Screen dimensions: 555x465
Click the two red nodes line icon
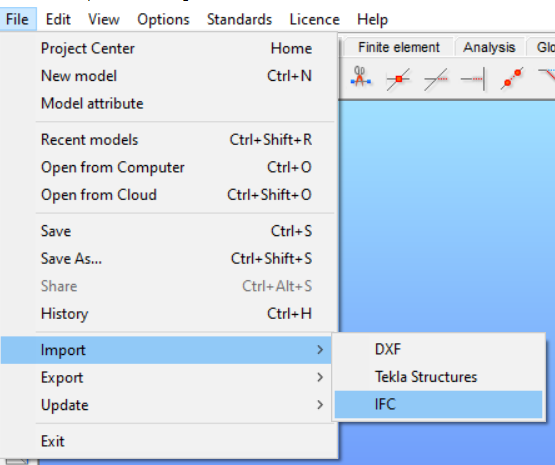(x=512, y=78)
